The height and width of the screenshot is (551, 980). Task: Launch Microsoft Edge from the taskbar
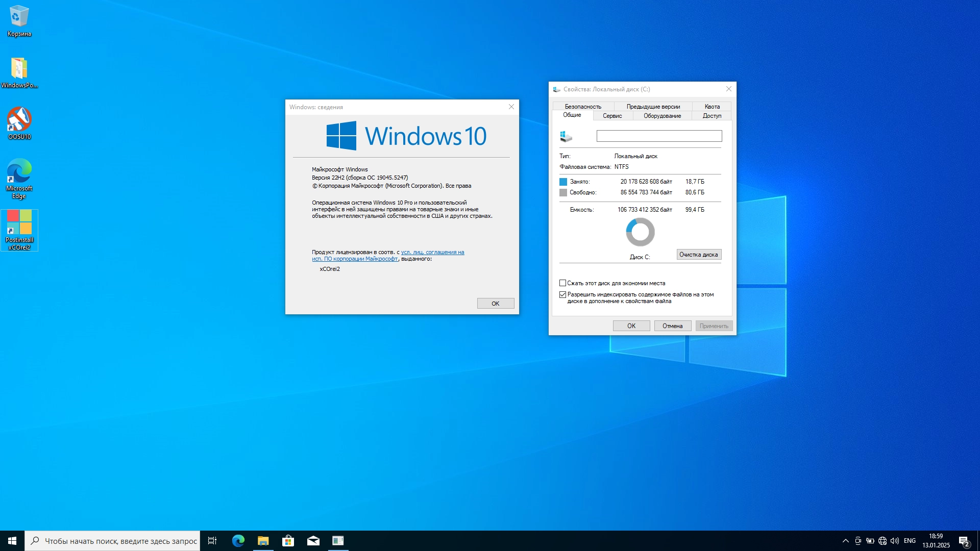[238, 541]
